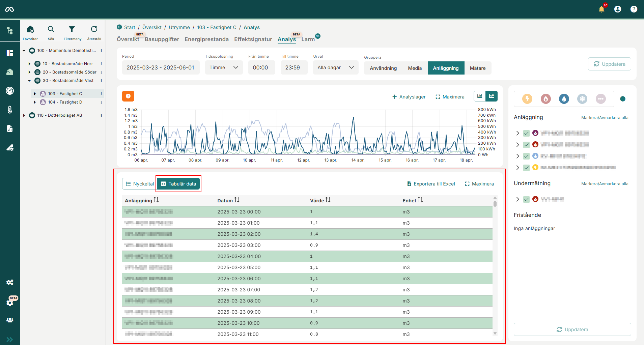Image resolution: width=644 pixels, height=345 pixels.
Task: Uncheck the first Anläggning checkbox
Action: 526,133
